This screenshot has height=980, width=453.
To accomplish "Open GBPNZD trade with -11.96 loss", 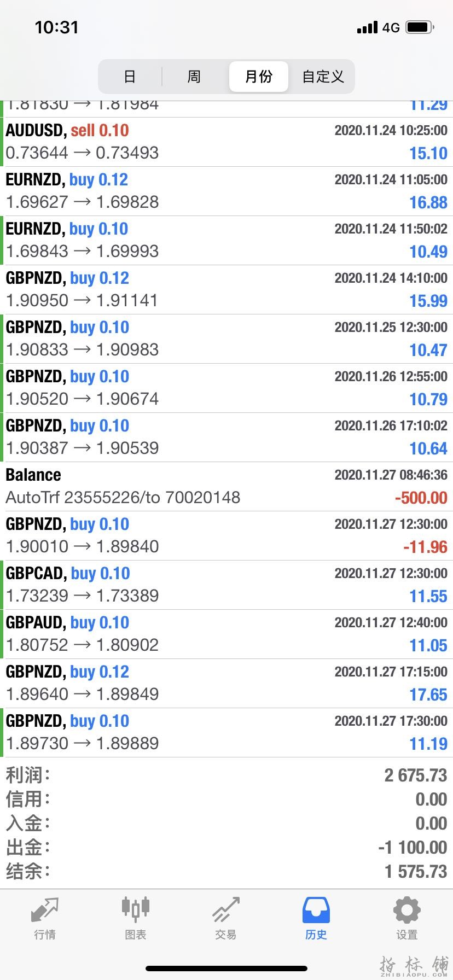I will point(226,536).
